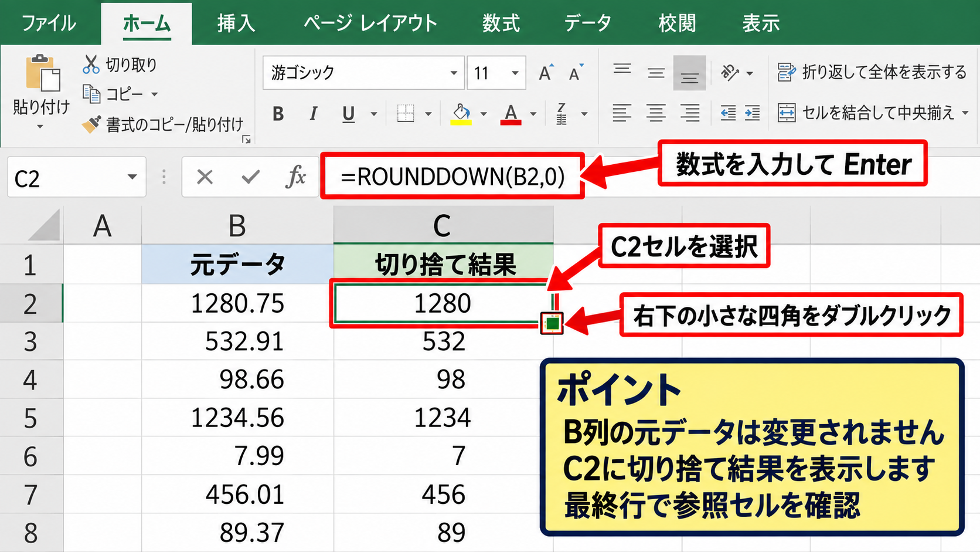Click the increase indent icon
The height and width of the screenshot is (552, 980).
coord(753,113)
